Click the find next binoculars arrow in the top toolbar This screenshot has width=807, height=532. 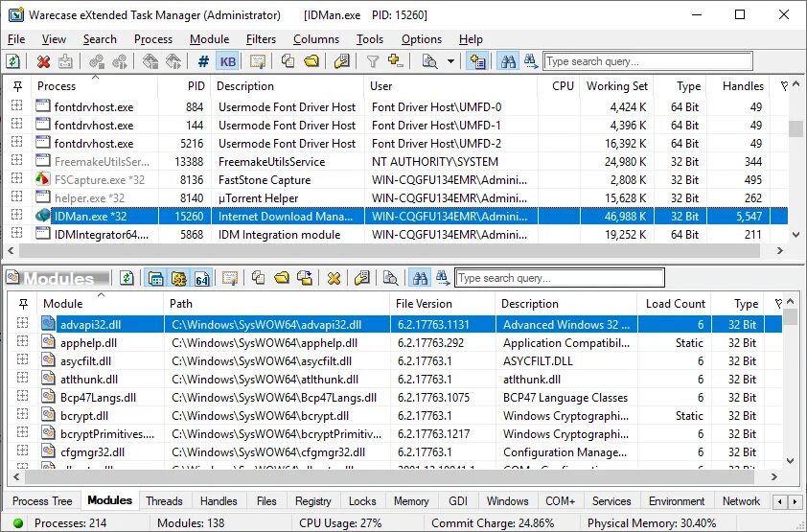(x=531, y=61)
